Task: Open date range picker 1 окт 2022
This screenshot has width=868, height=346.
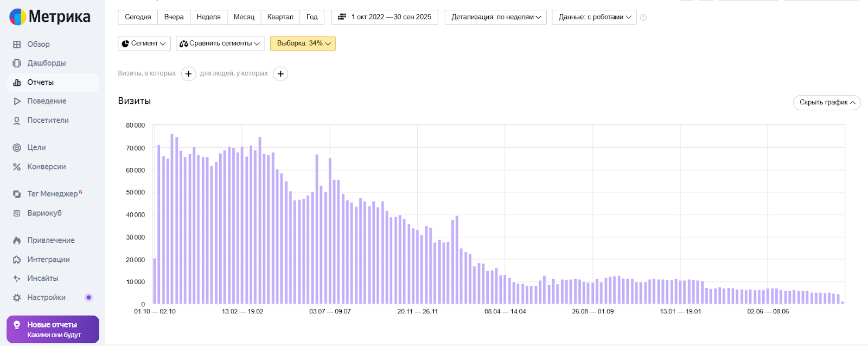Action: click(385, 17)
